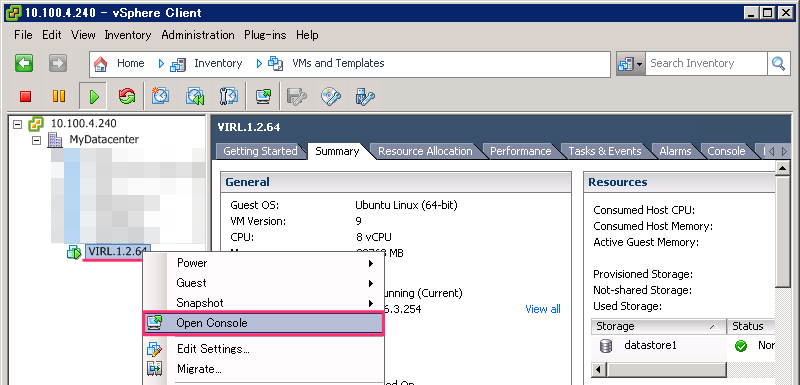The width and height of the screenshot is (800, 385).
Task: Click the gray forward navigation arrow
Action: click(58, 64)
